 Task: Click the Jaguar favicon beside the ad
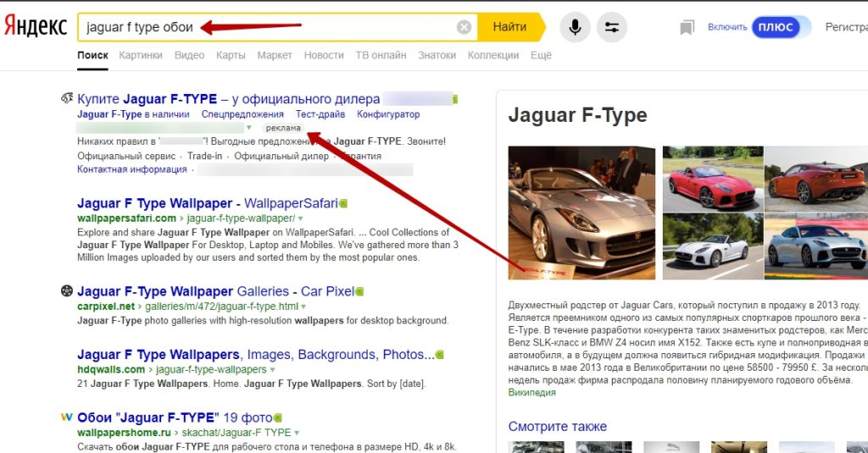click(x=67, y=98)
